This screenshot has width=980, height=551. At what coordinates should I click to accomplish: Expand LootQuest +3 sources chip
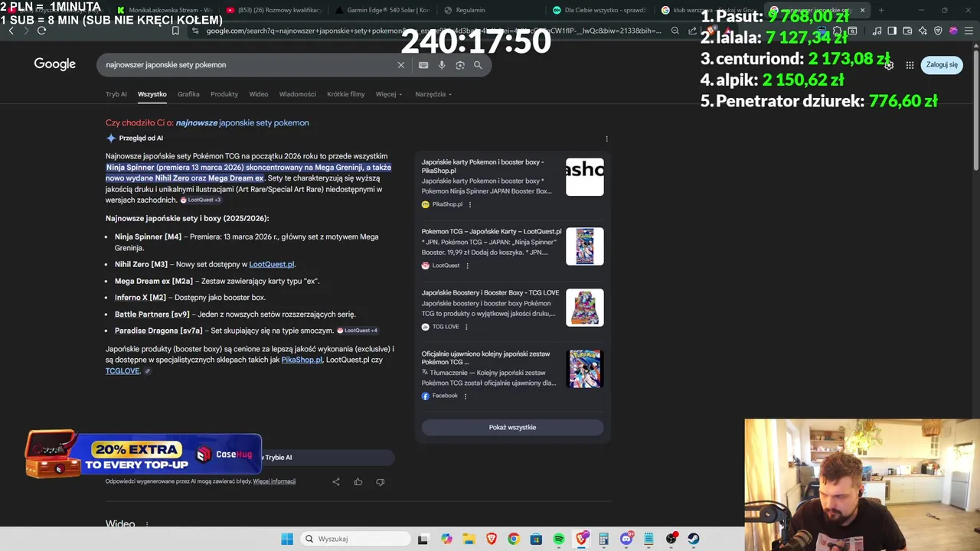point(201,201)
